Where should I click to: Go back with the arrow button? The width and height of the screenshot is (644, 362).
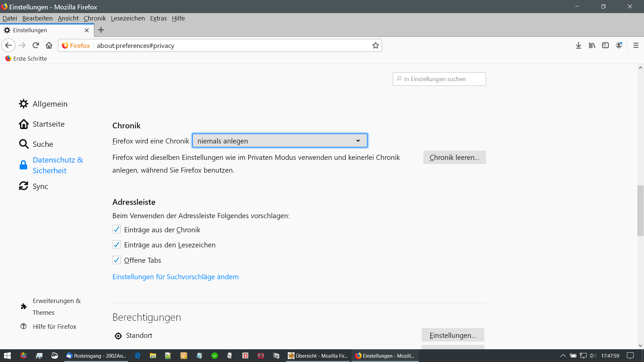point(8,45)
